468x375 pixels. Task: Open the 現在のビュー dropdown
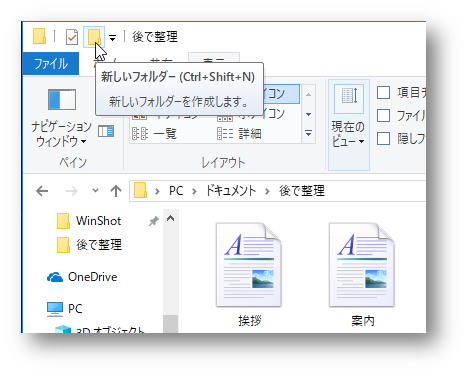348,125
